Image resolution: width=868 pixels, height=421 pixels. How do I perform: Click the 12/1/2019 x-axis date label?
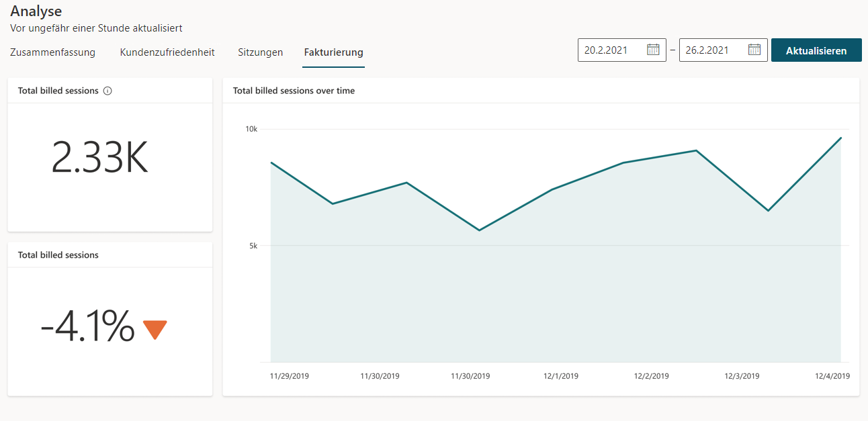point(560,376)
